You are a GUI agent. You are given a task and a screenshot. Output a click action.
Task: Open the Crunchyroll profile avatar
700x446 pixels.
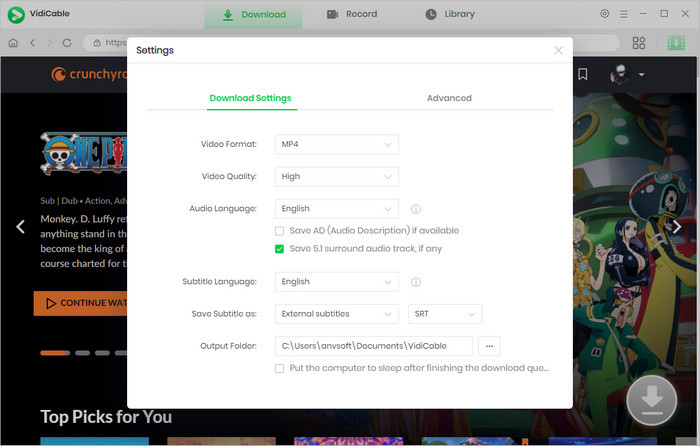coord(620,75)
